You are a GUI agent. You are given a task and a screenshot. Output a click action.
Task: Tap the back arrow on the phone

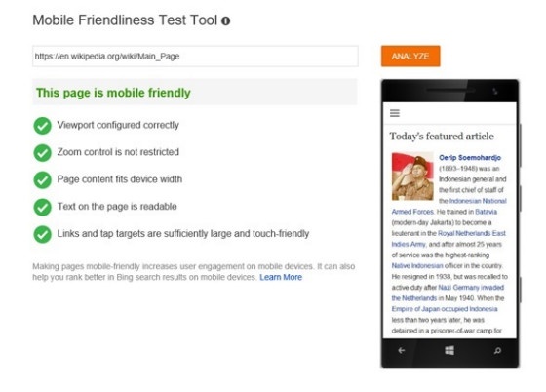pos(402,350)
